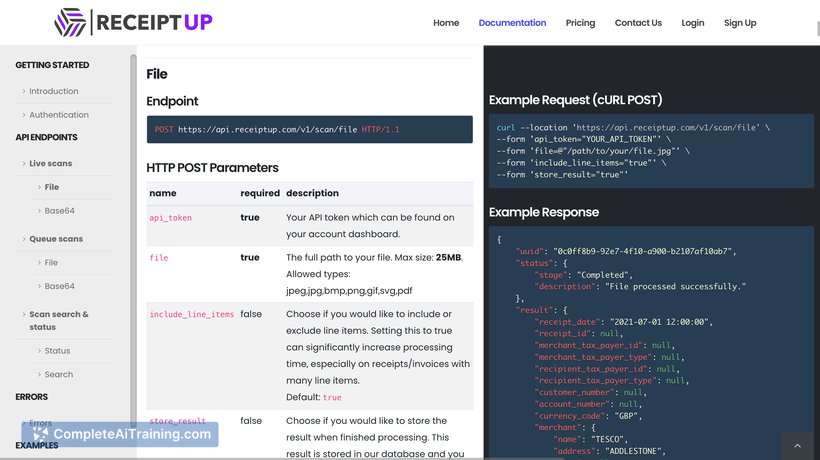Click the Sign Up nav link
Viewport: 820px width, 460px height.
(x=740, y=23)
